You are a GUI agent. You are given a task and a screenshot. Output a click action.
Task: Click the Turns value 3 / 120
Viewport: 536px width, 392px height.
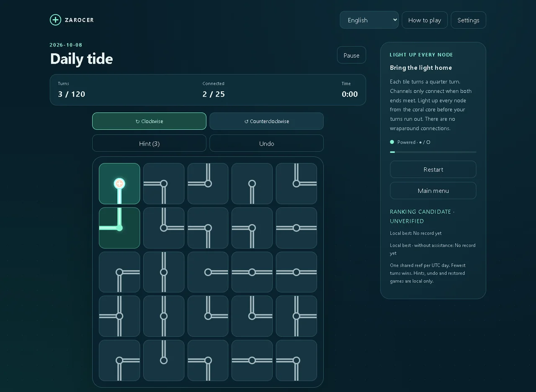coord(72,94)
